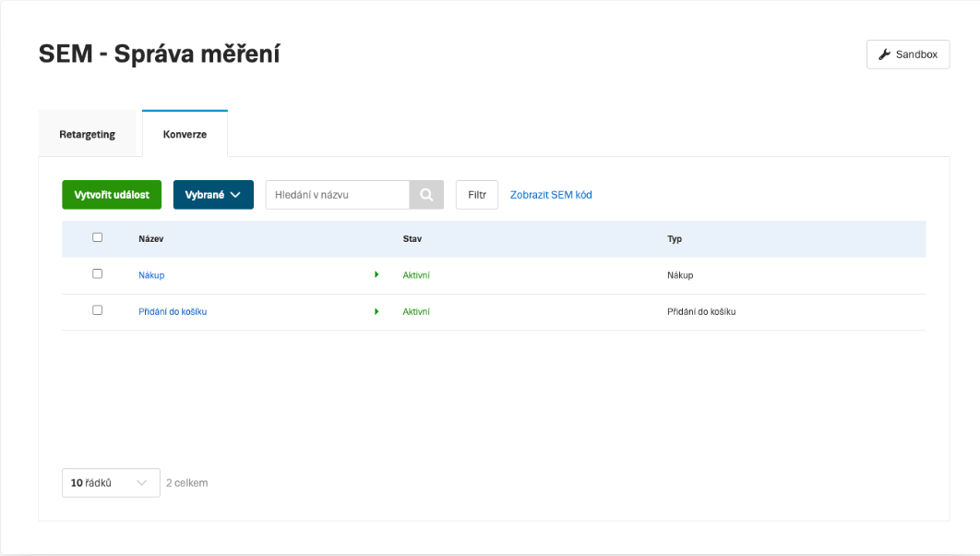The image size is (980, 556).
Task: Toggle the select-all checkbox in table header
Action: pyautogui.click(x=98, y=237)
